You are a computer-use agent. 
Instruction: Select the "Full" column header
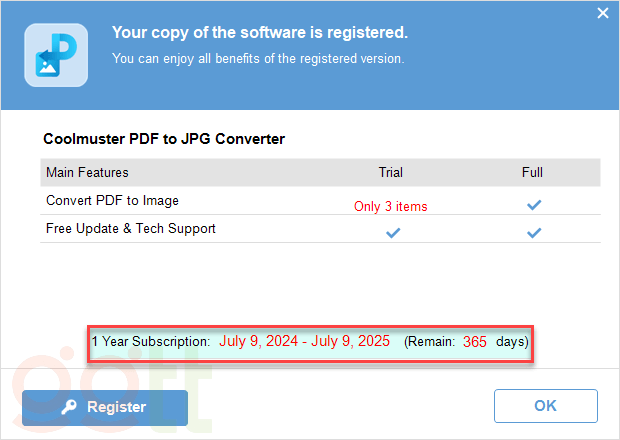point(532,173)
